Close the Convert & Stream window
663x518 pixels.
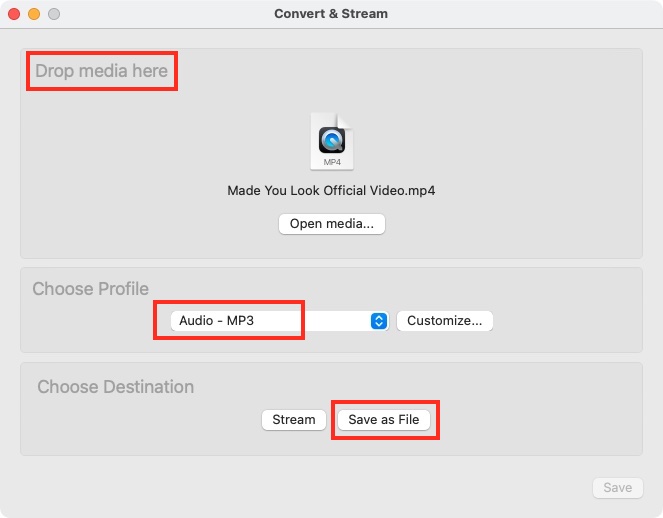14,14
